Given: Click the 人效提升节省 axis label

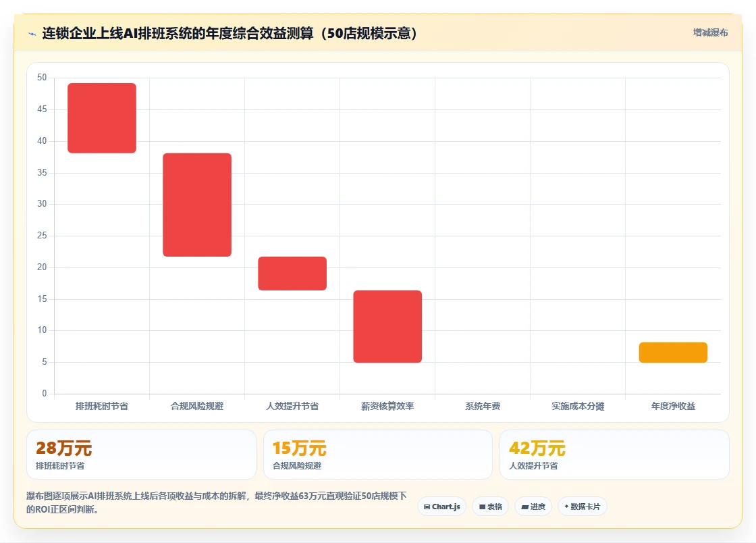Looking at the screenshot, I should pyautogui.click(x=292, y=406).
